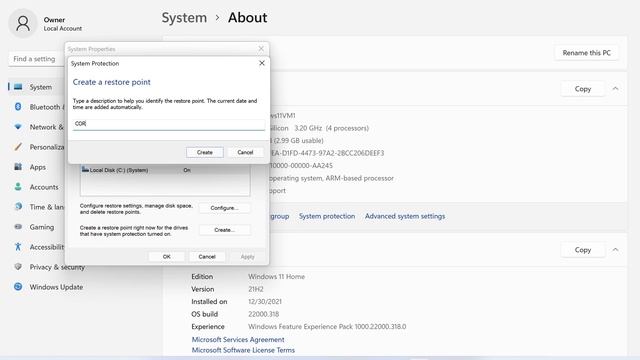Click version value 21H2
This screenshot has width=640, height=360.
[x=256, y=289]
